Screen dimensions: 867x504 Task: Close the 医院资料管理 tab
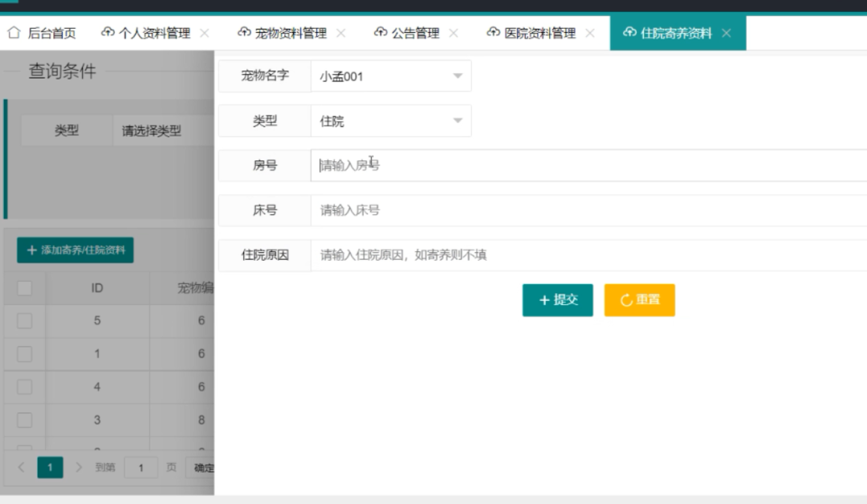(590, 33)
